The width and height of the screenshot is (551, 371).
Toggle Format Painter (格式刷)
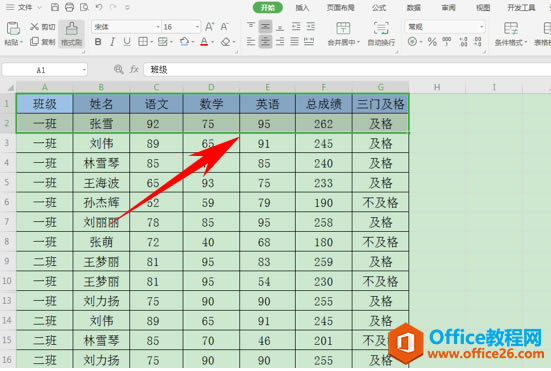(72, 34)
